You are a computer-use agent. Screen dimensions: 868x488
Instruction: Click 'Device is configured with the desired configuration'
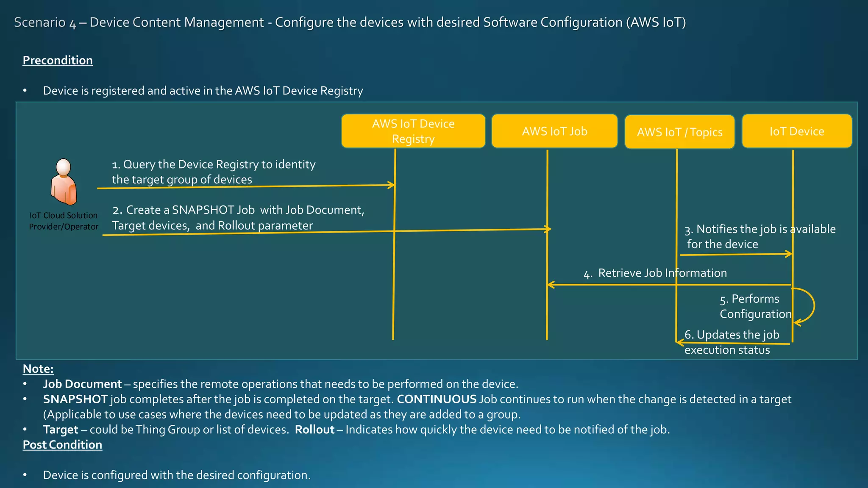[x=177, y=475]
